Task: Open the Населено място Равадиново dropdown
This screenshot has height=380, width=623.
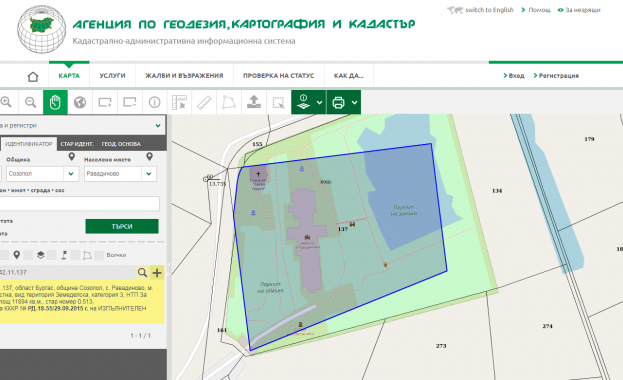Action: [x=149, y=174]
